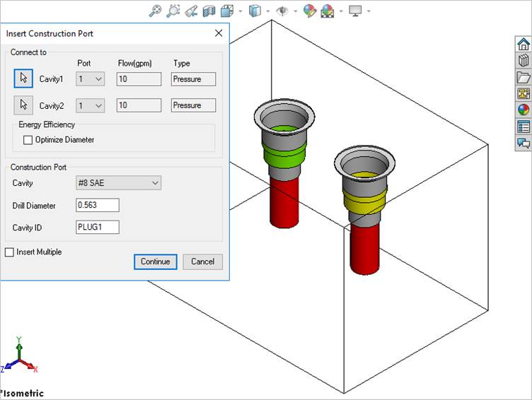Click the Drill Diameter input field
Screen dimensions: 532x400
(x=97, y=205)
